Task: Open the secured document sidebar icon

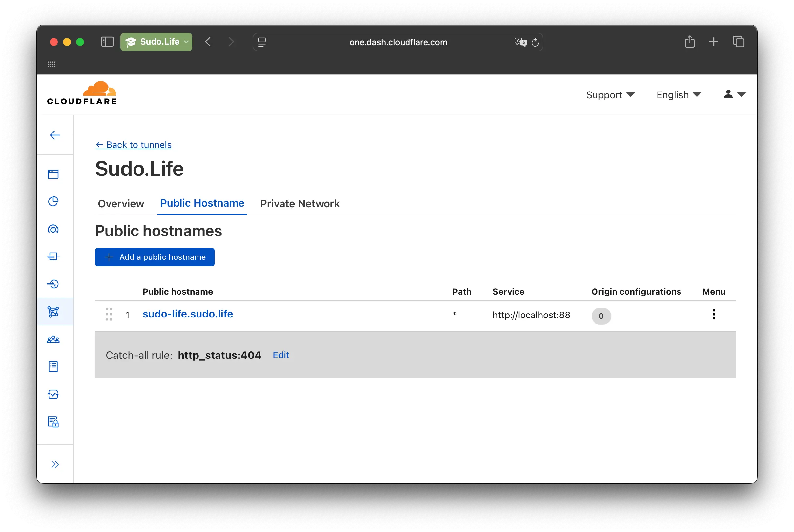Action: coord(53,422)
